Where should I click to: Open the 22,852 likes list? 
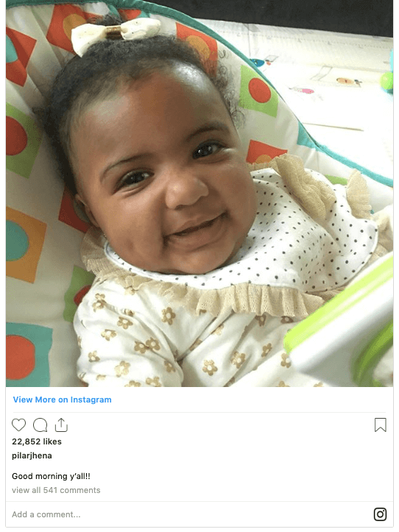click(x=37, y=441)
